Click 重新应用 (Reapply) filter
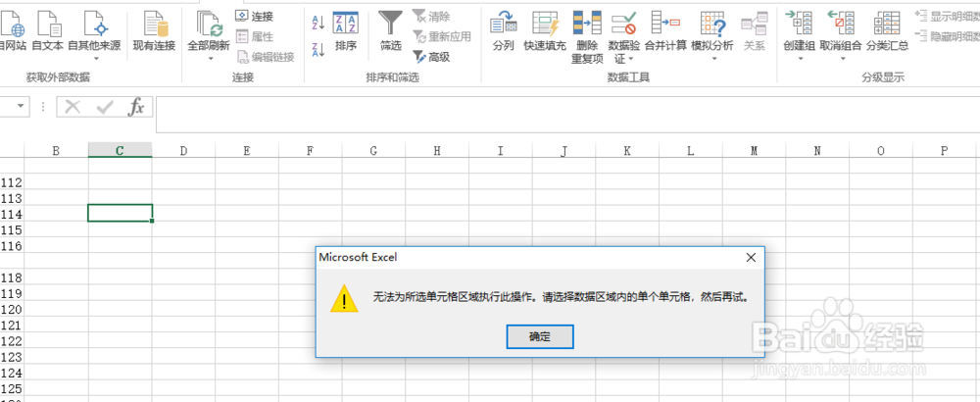The image size is (980, 402). click(441, 37)
